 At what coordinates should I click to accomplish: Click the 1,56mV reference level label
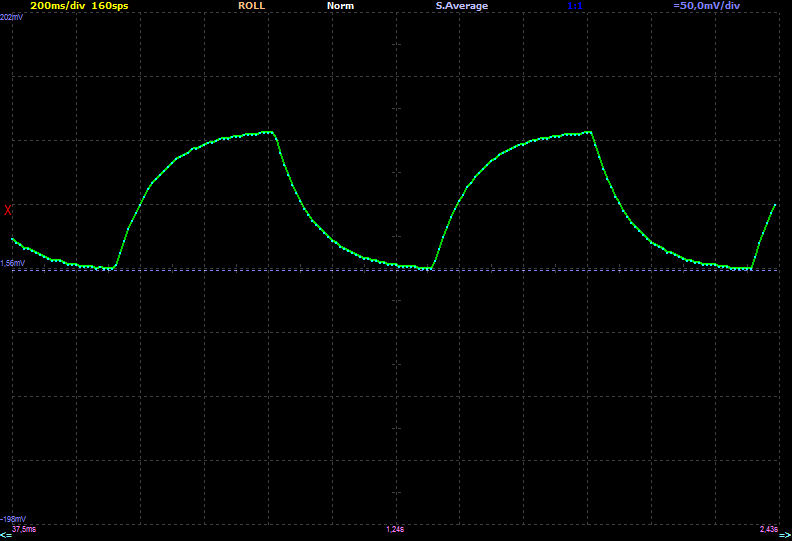click(13, 264)
